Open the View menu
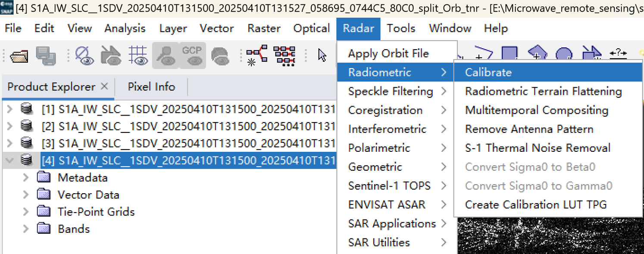 (x=80, y=28)
